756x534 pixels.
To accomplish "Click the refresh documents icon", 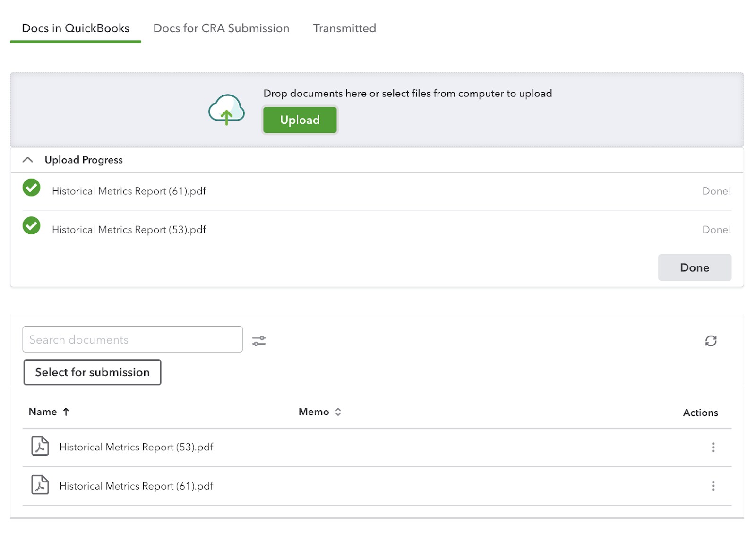I will 711,341.
